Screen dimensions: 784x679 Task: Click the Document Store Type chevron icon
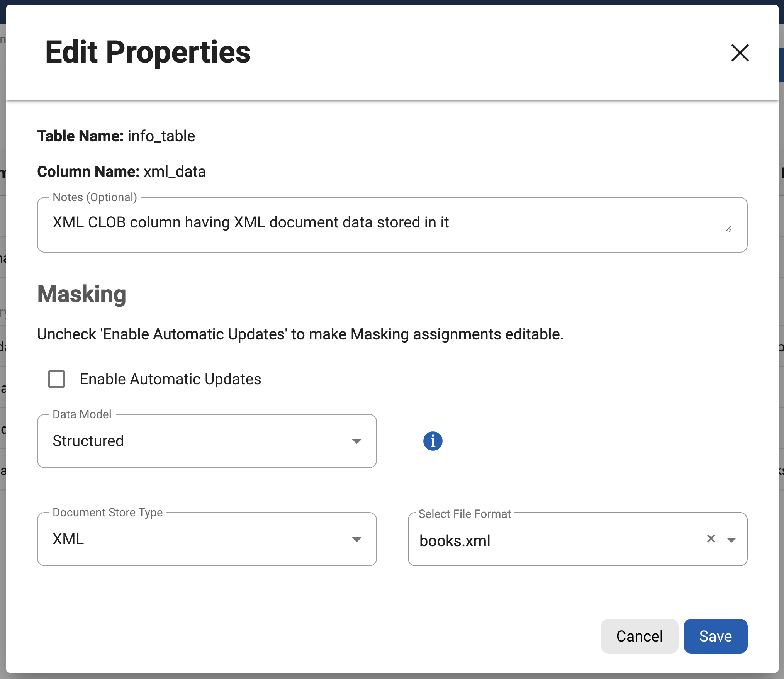tap(357, 539)
